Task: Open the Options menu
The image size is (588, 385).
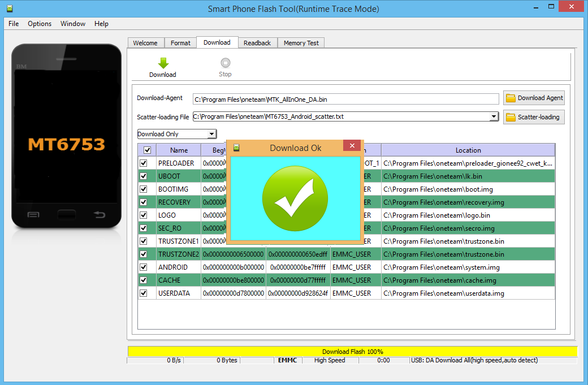Action: point(40,24)
